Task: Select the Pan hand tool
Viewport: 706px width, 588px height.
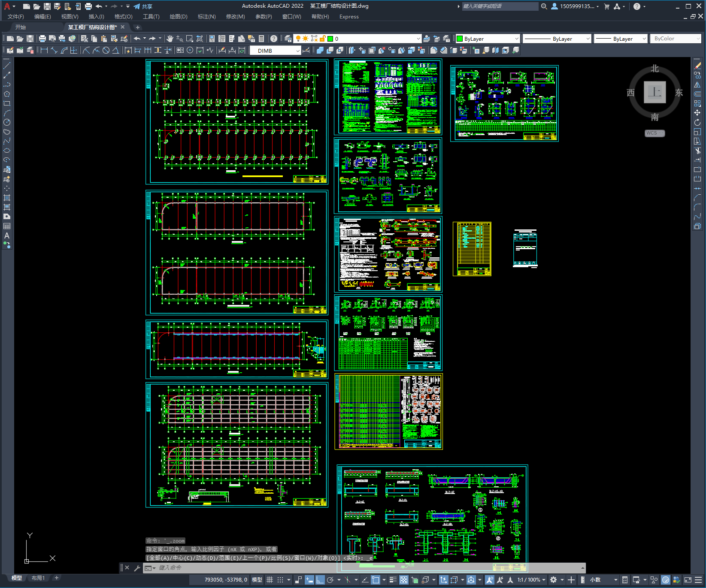Action: click(170, 39)
